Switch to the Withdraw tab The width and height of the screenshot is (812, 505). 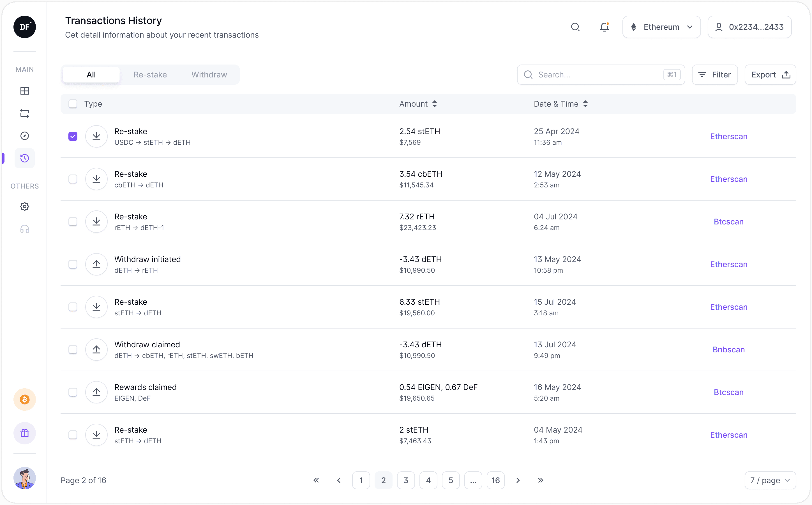pos(209,75)
